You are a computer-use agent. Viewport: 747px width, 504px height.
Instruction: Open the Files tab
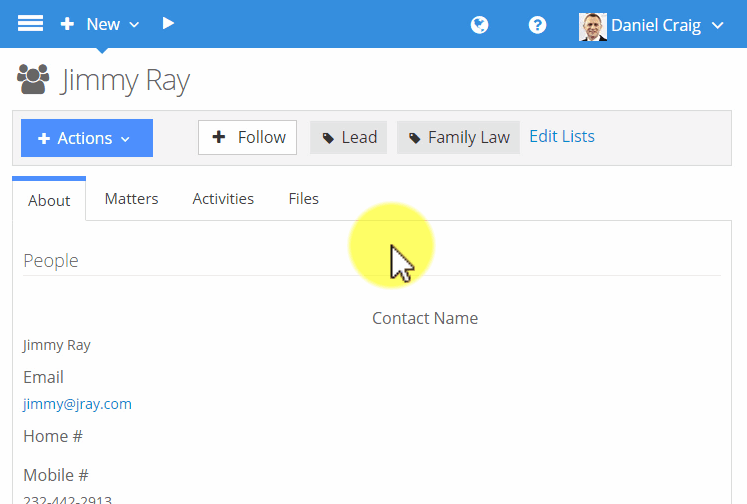303,199
